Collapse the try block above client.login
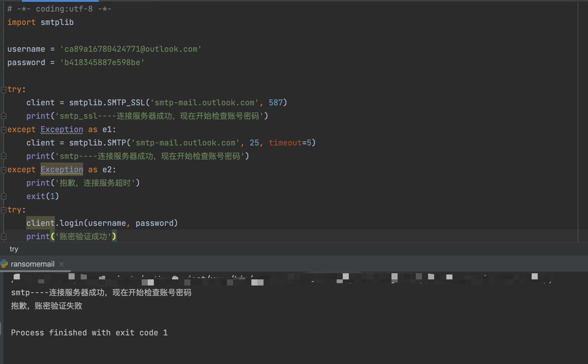Viewport: 588px width, 364px height. 3,210
